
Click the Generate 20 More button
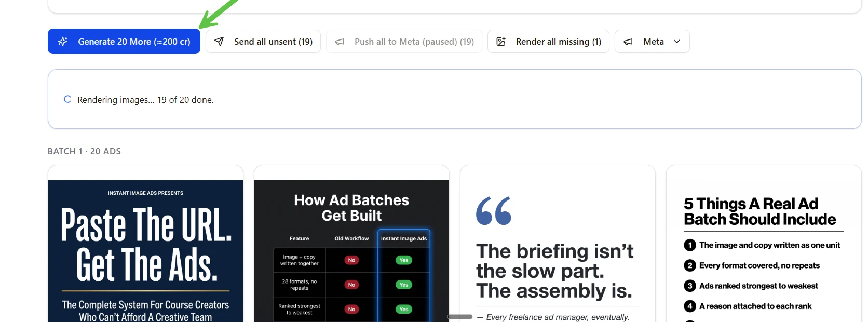point(124,42)
